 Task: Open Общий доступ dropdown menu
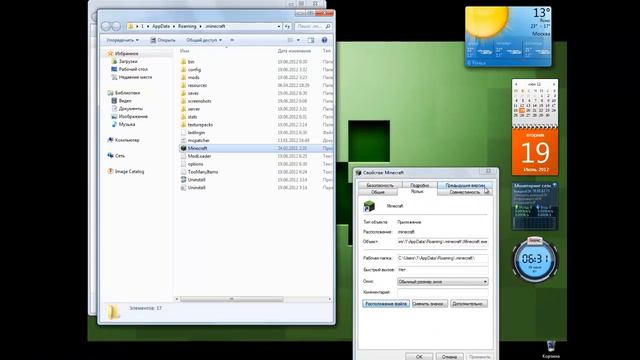[204, 40]
